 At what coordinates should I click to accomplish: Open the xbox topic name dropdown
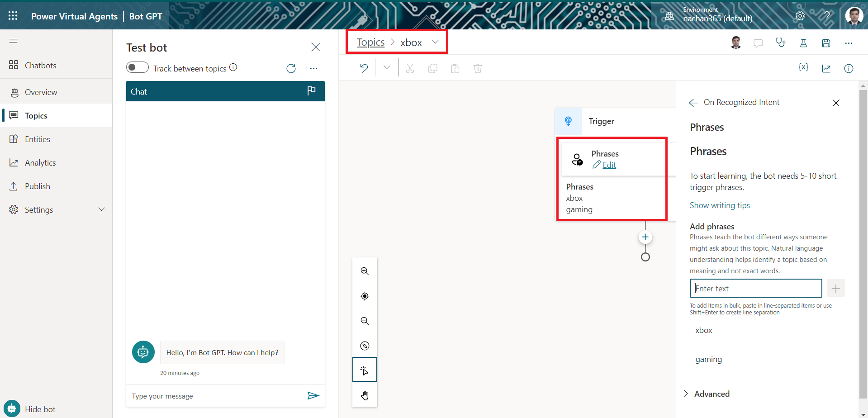435,42
